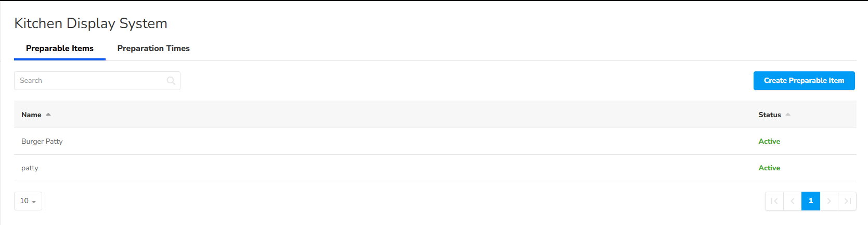Go to the previous page arrow
This screenshot has height=225, width=868.
tap(793, 201)
